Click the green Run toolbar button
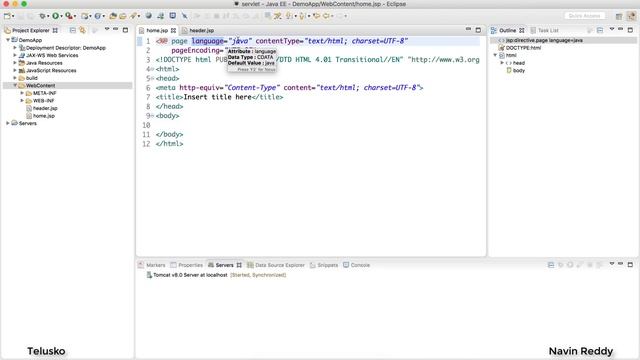Screen dimensions: 640x360 56,16
